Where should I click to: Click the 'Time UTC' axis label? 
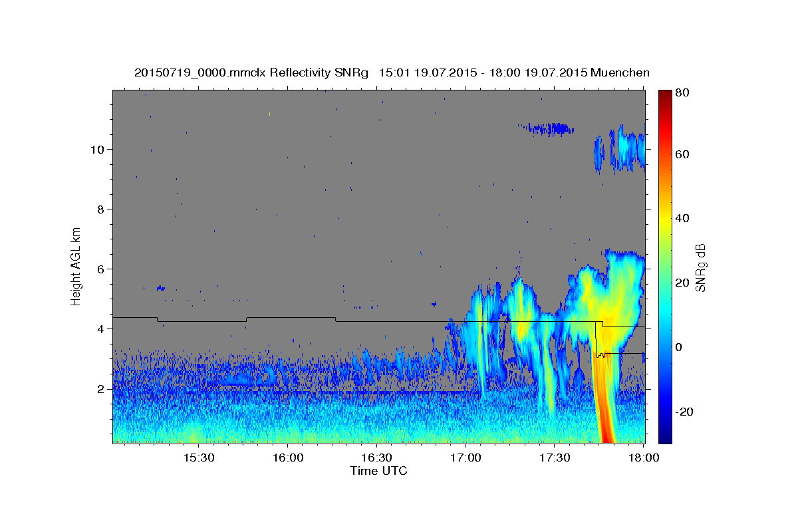(378, 471)
